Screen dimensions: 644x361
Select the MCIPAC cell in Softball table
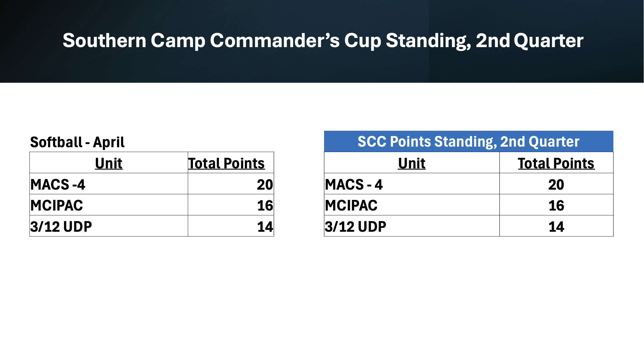109,205
